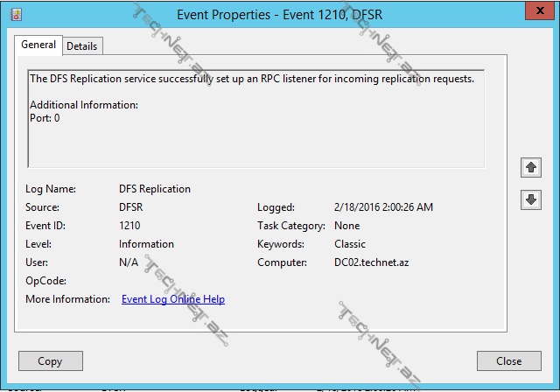Click the Source value DFSR
The height and width of the screenshot is (392, 560).
(x=133, y=207)
